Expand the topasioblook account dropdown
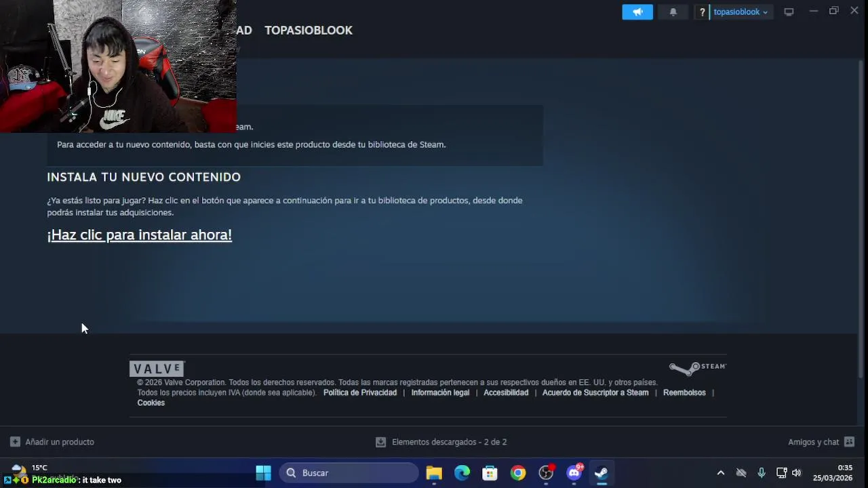Screen dimensions: 868x488 point(741,12)
